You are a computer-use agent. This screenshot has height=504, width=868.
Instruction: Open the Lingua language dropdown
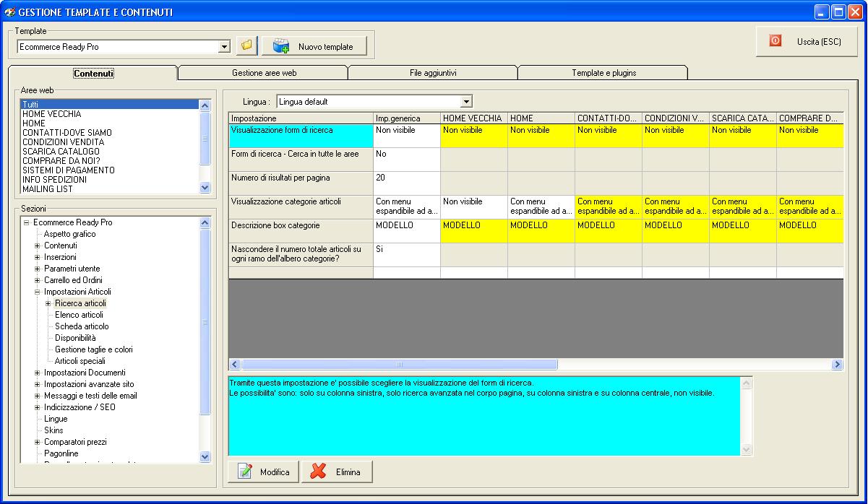point(466,102)
